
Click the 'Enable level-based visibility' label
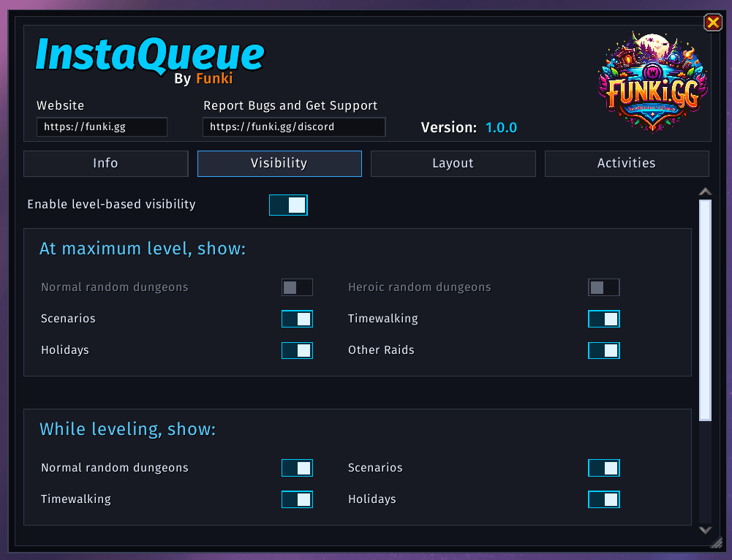112,205
